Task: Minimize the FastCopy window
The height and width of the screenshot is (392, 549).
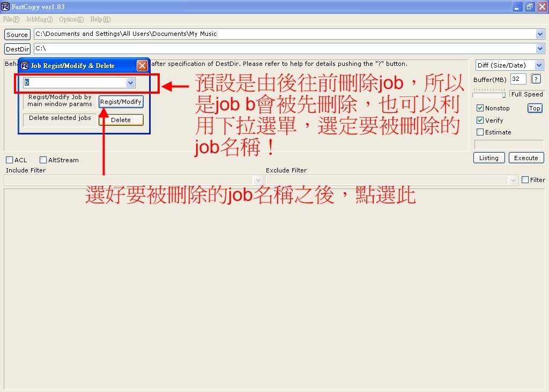Action: coord(517,6)
